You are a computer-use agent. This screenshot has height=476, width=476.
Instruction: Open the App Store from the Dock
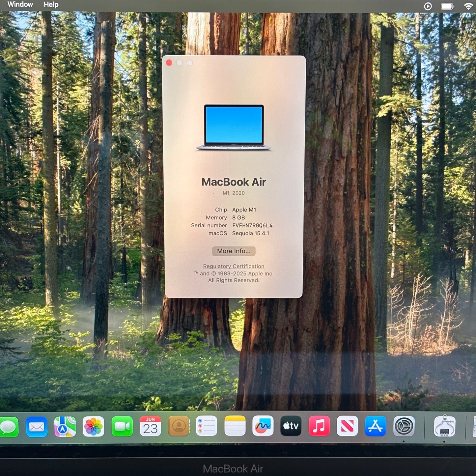click(376, 426)
